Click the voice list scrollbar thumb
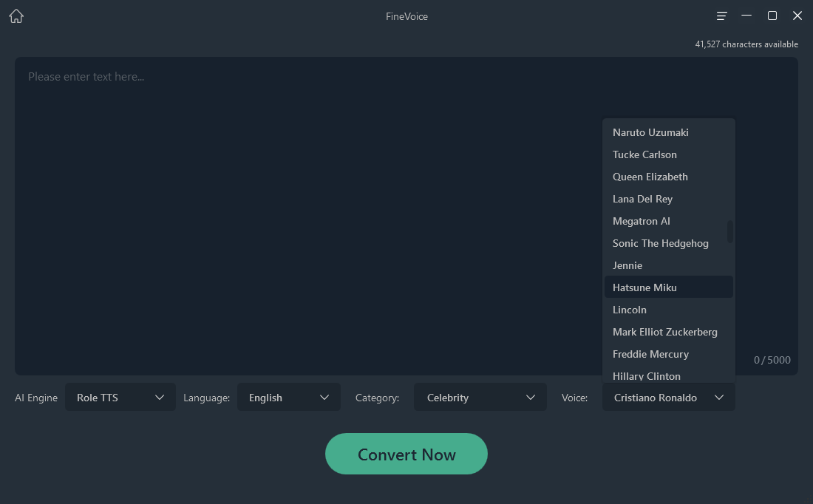This screenshot has width=813, height=504. pos(730,232)
